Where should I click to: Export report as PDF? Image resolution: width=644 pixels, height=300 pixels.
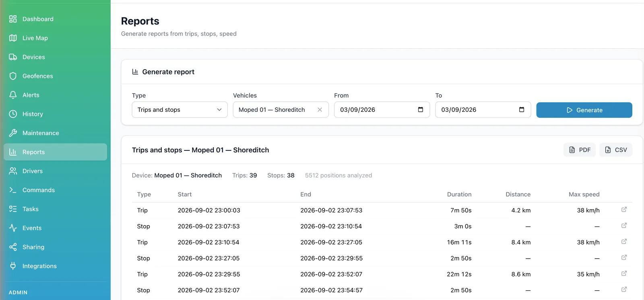(580, 150)
